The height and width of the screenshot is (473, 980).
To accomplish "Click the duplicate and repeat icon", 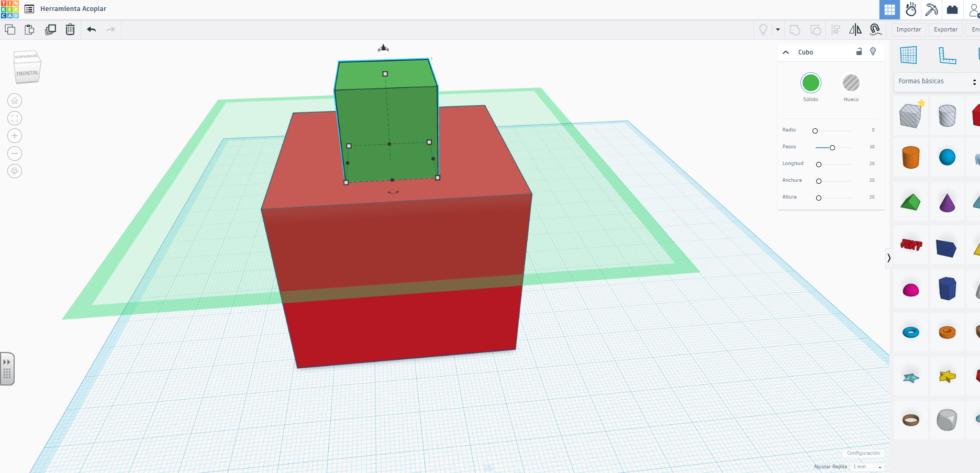I will point(50,30).
